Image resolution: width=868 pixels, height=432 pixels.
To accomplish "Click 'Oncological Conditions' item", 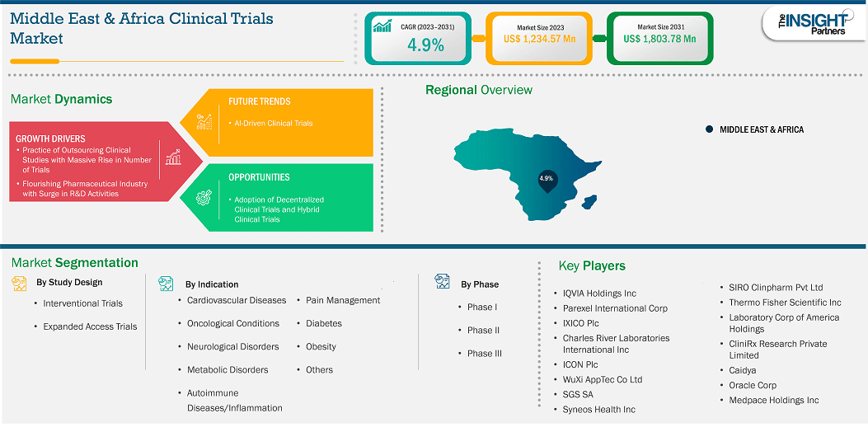I will point(233,323).
